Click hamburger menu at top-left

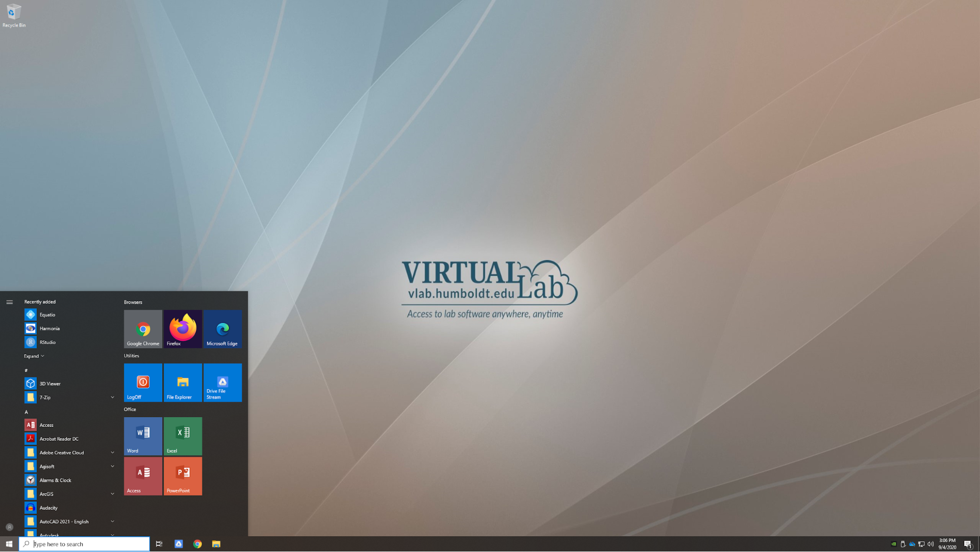pos(9,301)
